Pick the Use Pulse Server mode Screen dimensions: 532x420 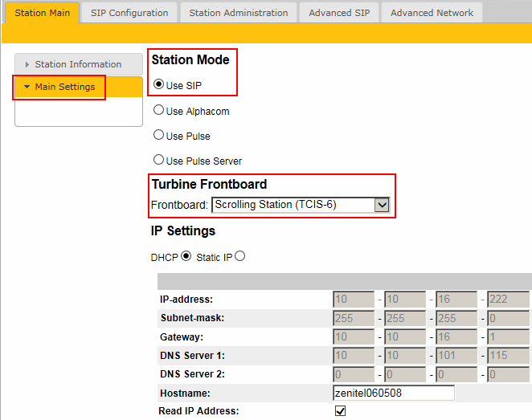(158, 161)
